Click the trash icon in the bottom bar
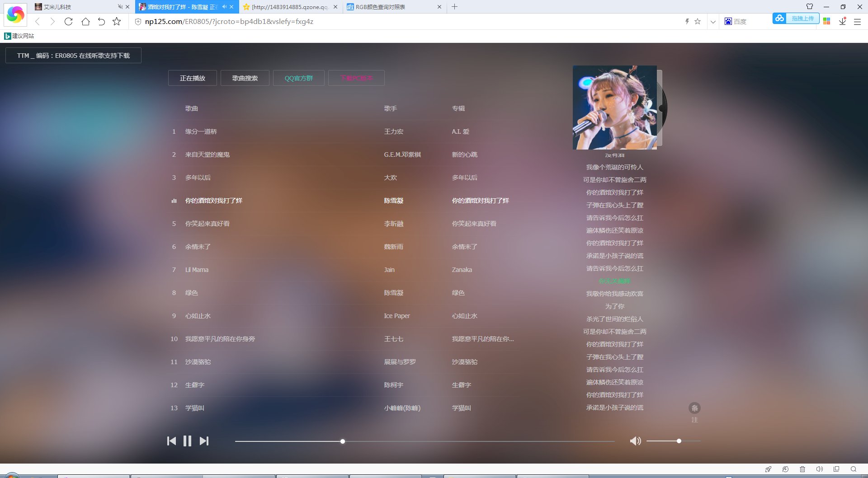Viewport: 868px width, 478px height. 802,469
